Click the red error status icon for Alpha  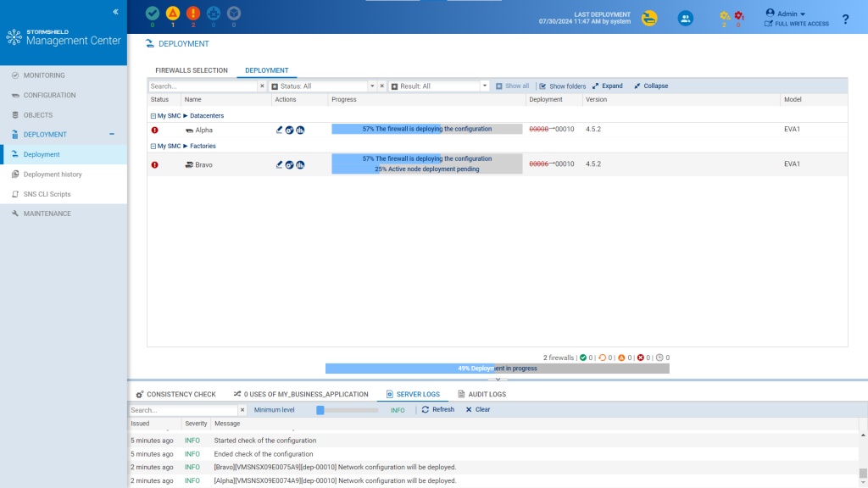[155, 130]
